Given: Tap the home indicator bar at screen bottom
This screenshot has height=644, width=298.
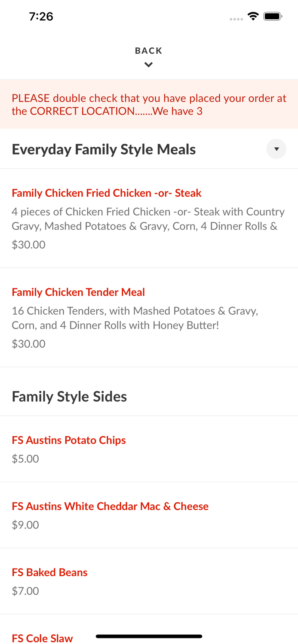Looking at the screenshot, I should [x=149, y=636].
